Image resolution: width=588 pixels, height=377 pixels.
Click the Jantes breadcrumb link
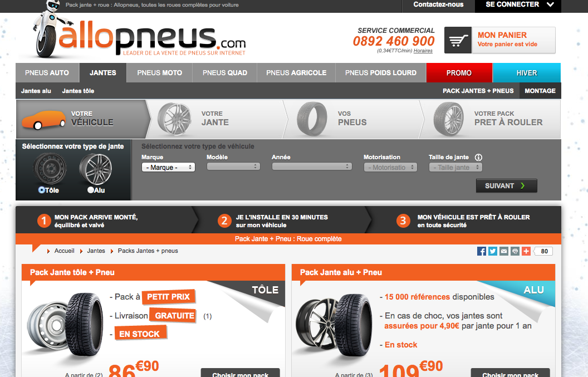(96, 251)
